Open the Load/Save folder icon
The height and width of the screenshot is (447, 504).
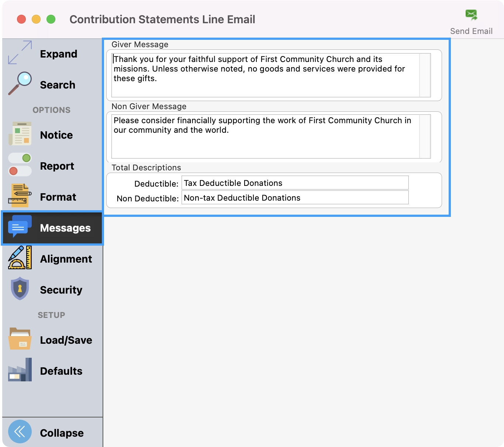[x=20, y=339]
